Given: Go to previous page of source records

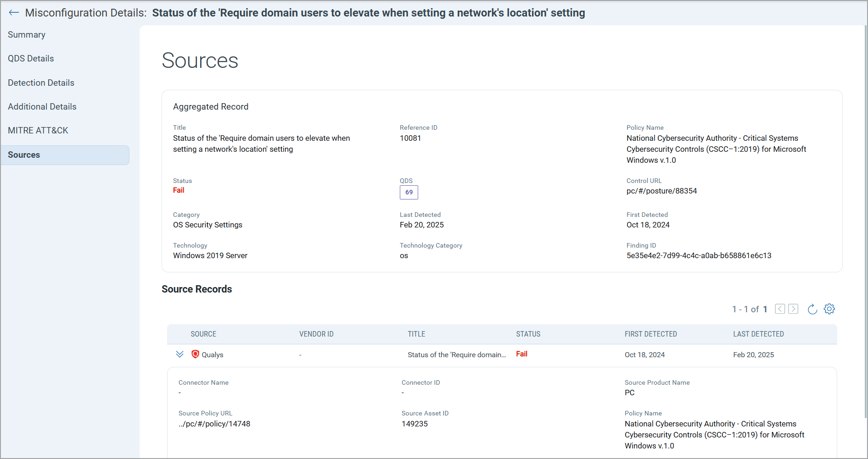Looking at the screenshot, I should (780, 309).
